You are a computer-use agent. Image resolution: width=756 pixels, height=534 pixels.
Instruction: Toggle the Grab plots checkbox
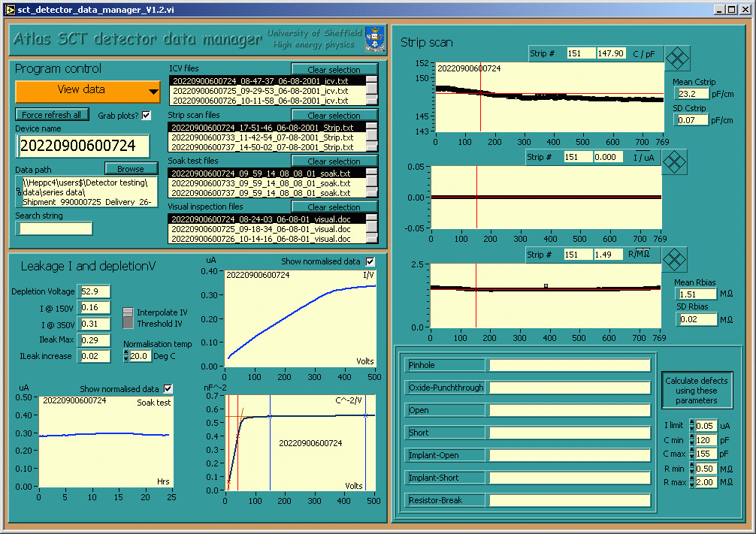tap(146, 115)
